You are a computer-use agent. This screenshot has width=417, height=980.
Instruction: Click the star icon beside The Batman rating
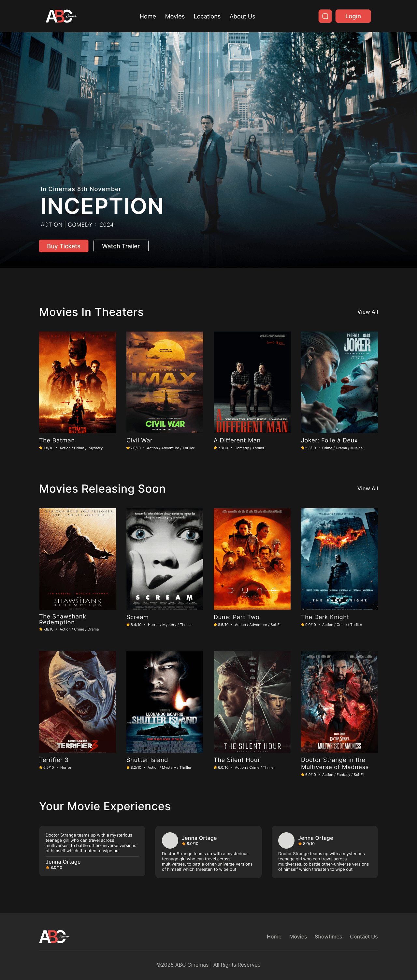click(41, 448)
